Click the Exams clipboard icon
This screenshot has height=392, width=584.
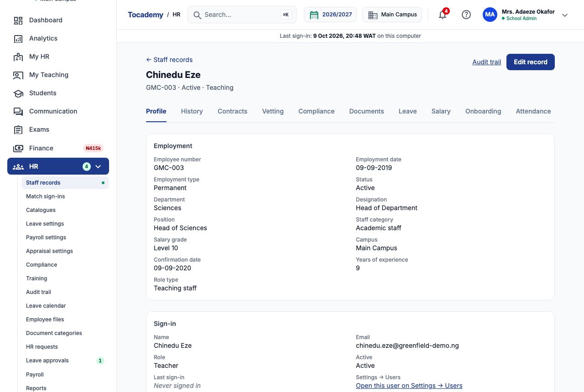(x=18, y=129)
